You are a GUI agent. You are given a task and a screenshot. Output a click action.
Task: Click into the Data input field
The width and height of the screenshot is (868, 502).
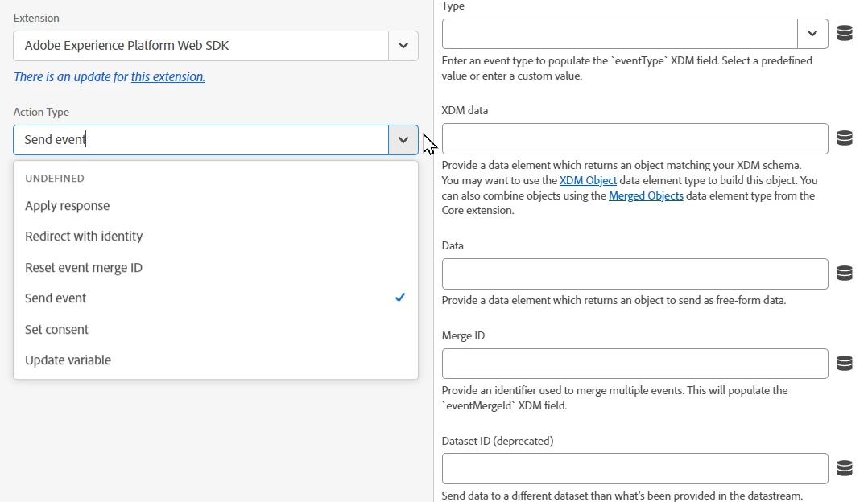pyautogui.click(x=635, y=274)
